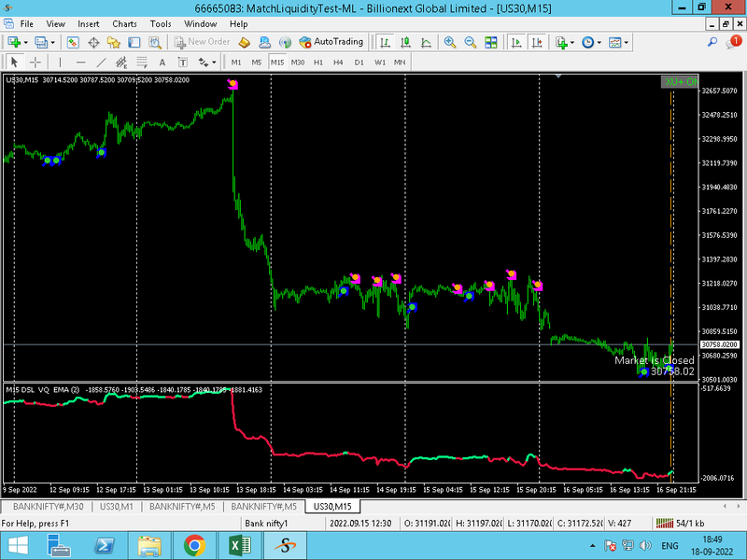
Task: Open the Tile Windows icon
Action: click(491, 42)
